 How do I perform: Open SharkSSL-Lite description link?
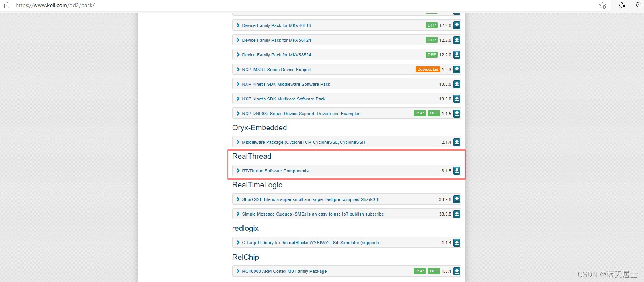(x=311, y=199)
